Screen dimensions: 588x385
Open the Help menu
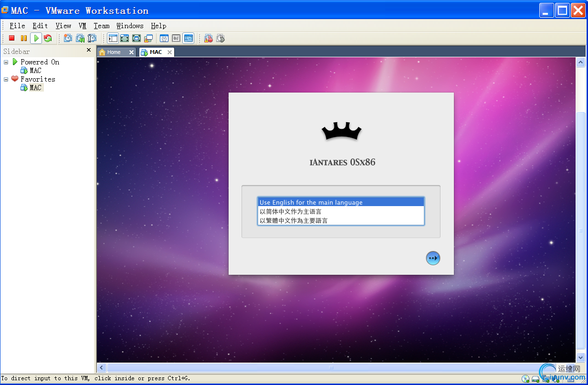point(158,26)
